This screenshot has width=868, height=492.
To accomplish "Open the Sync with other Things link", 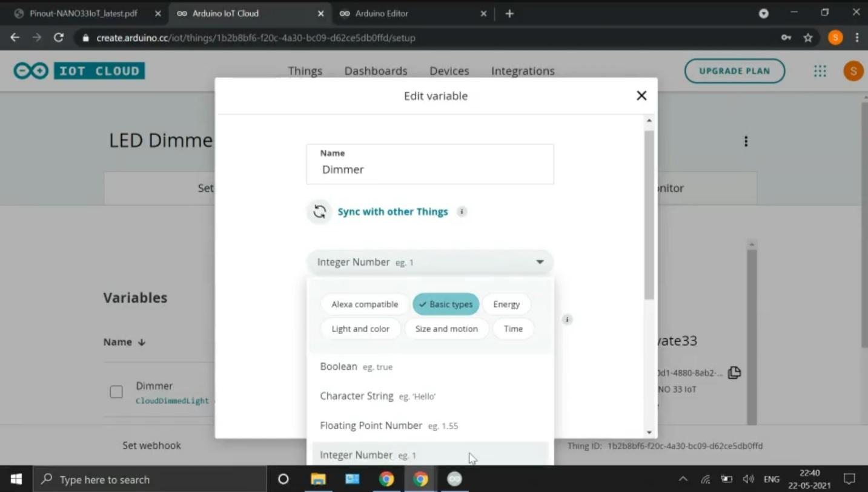I will coord(393,212).
